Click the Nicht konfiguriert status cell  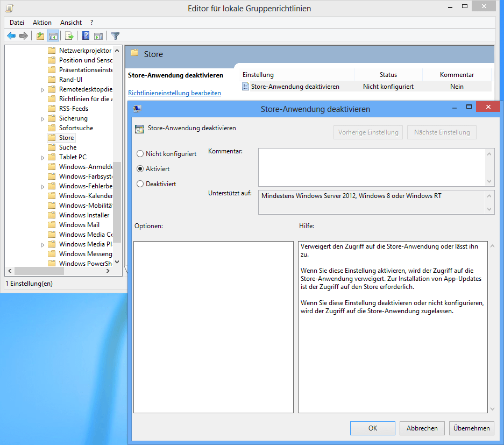coord(388,87)
